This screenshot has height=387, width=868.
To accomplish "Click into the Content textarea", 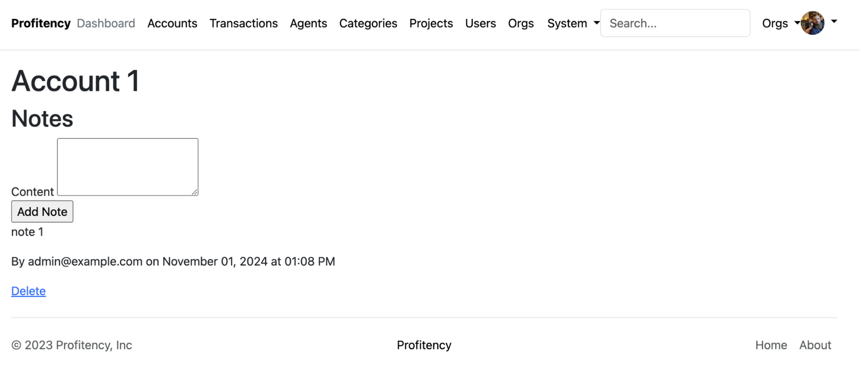I will pos(127,167).
